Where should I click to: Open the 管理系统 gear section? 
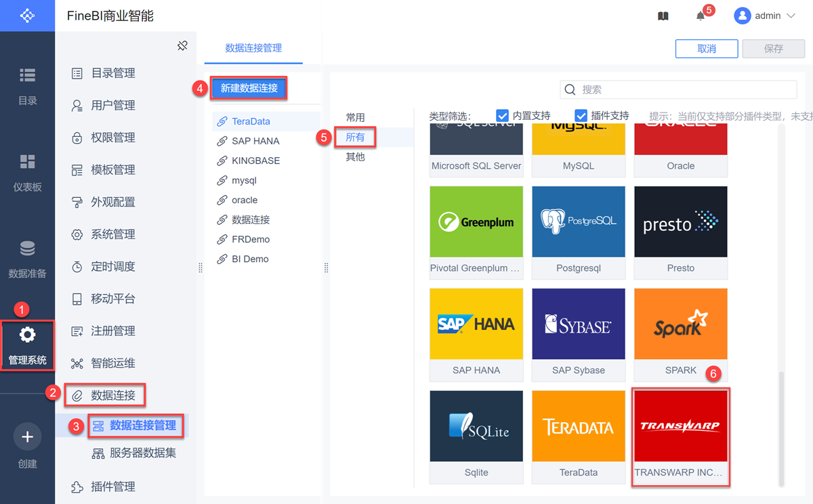tap(27, 345)
